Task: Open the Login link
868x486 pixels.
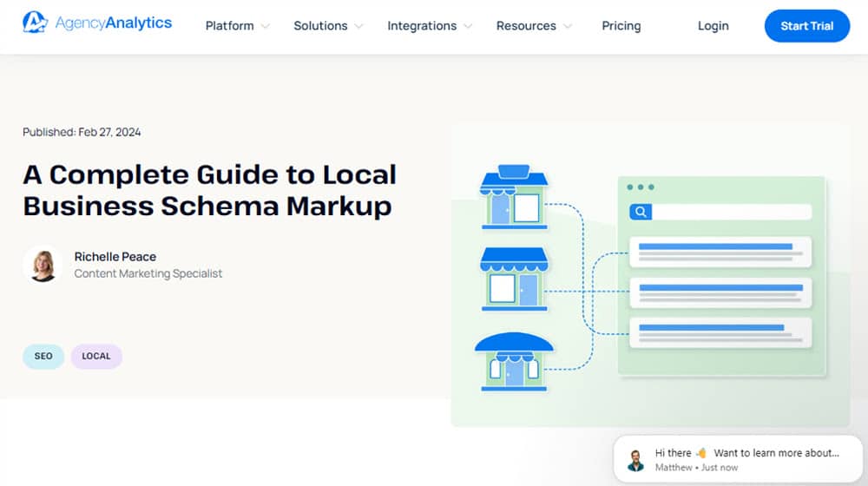Action: coord(713,26)
